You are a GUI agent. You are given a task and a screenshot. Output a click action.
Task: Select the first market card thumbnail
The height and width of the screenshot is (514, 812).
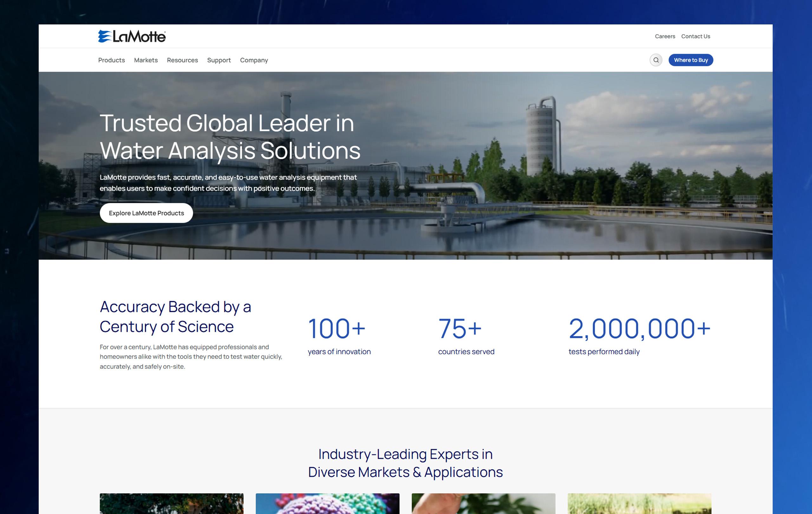click(x=171, y=504)
